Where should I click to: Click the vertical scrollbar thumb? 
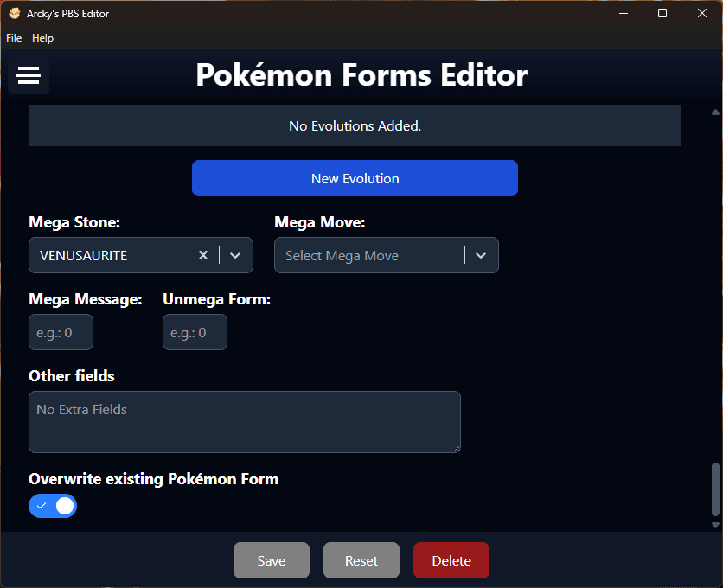click(x=715, y=489)
